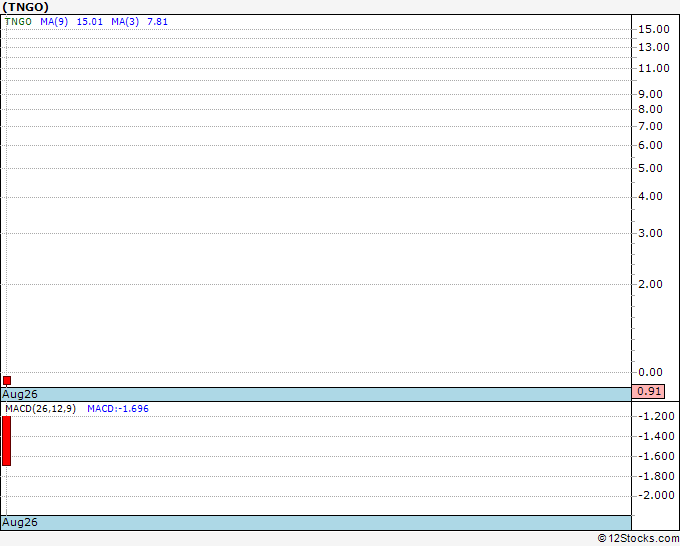Image resolution: width=680 pixels, height=546 pixels.
Task: Click the 2.00 price axis label
Action: 651,284
